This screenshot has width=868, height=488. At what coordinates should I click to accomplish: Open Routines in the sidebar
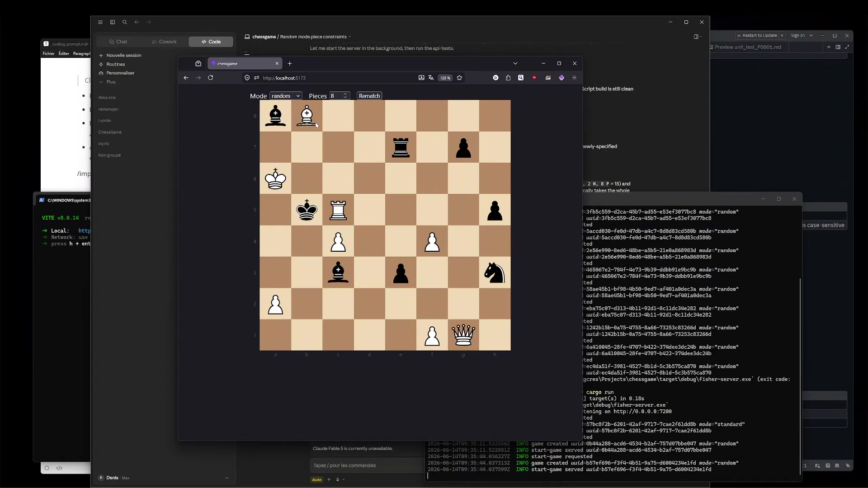[112, 64]
